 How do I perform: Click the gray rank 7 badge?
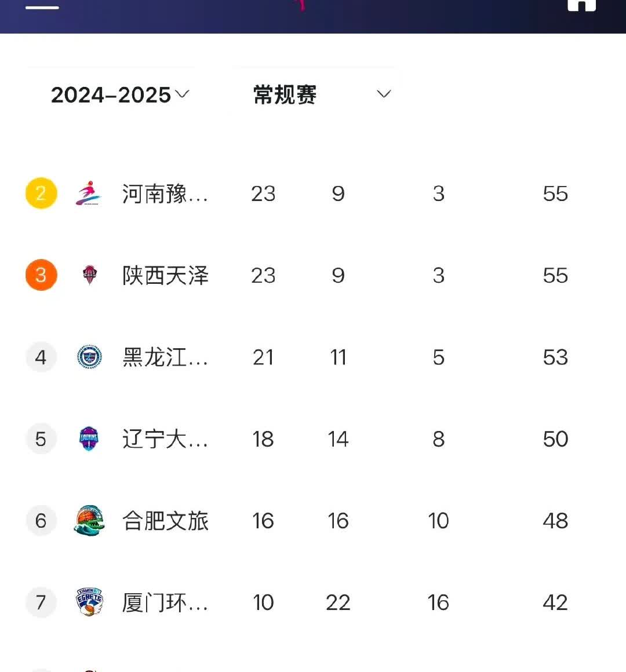[41, 602]
